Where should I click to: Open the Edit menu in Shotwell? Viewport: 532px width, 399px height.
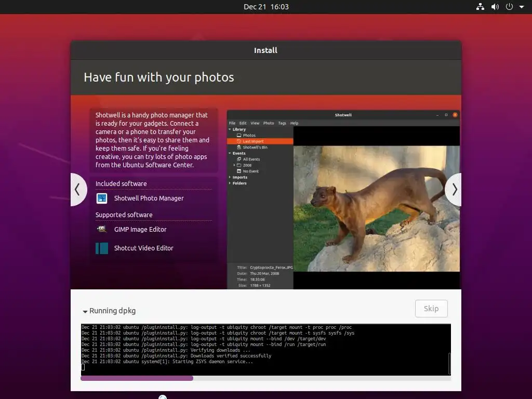click(243, 123)
